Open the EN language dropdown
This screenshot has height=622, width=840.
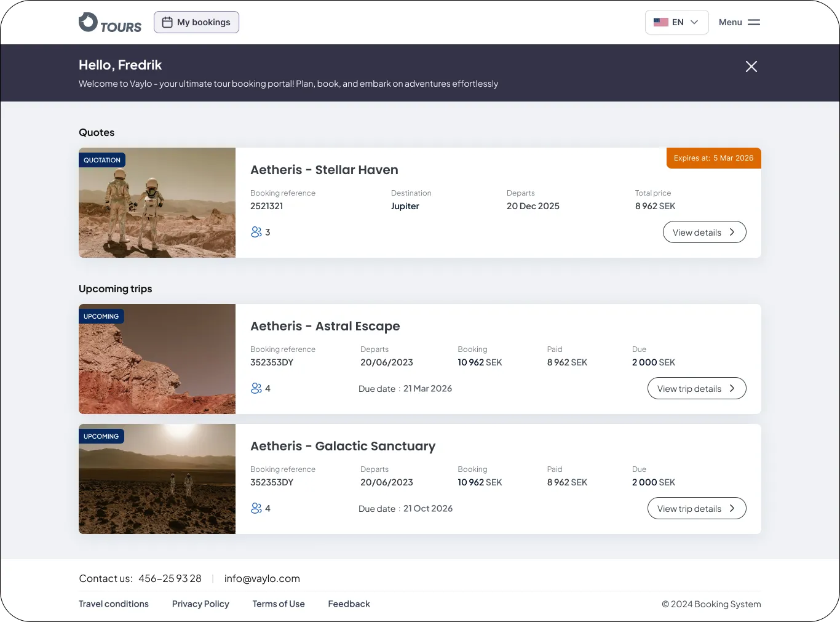click(676, 22)
